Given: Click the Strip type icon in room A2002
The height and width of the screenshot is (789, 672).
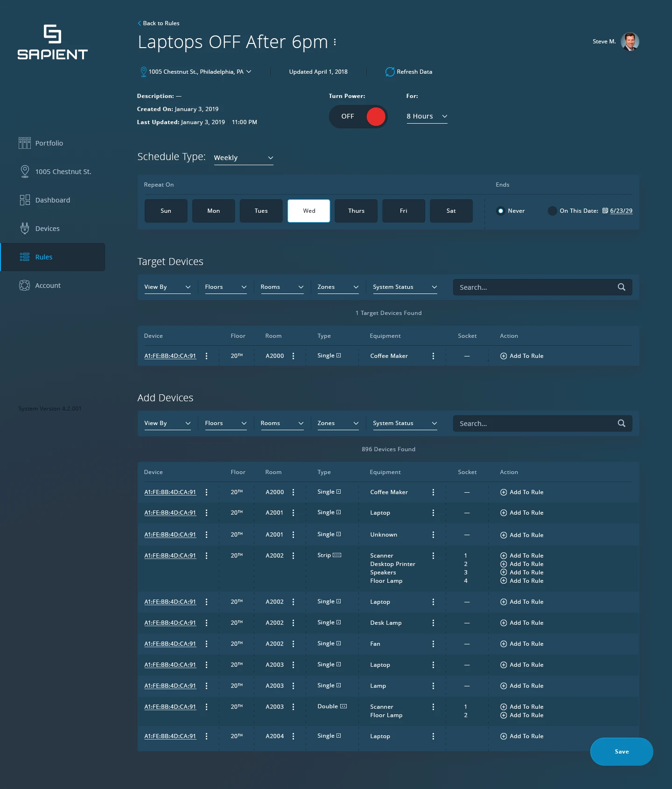Looking at the screenshot, I should 337,555.
